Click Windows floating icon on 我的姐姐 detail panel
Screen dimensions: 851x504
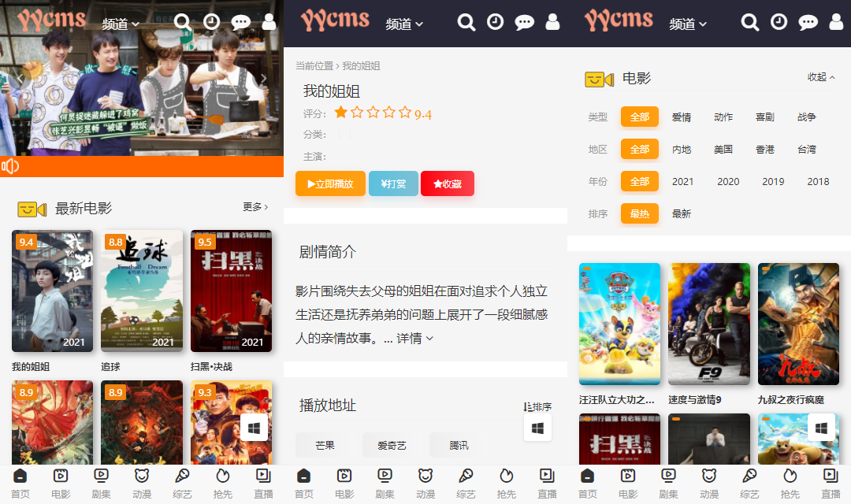537,428
